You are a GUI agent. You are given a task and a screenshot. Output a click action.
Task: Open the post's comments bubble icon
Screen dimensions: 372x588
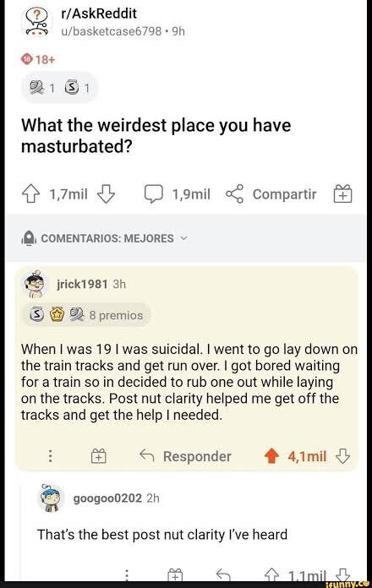pyautogui.click(x=154, y=193)
